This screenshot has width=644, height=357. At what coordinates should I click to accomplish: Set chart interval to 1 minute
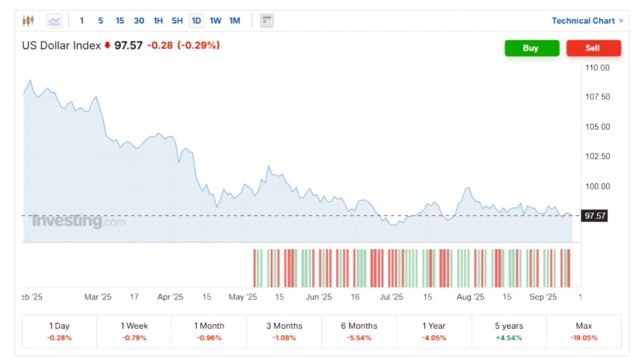[x=82, y=21]
